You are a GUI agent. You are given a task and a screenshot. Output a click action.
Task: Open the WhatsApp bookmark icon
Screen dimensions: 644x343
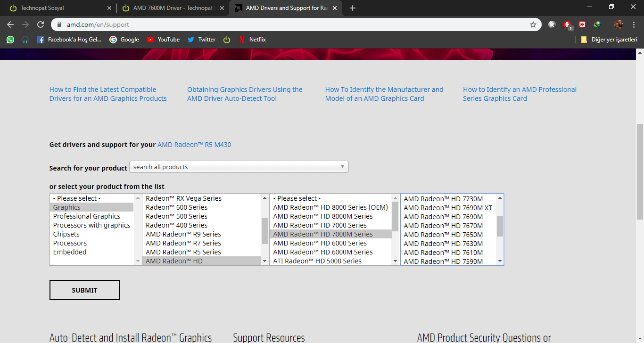10,40
